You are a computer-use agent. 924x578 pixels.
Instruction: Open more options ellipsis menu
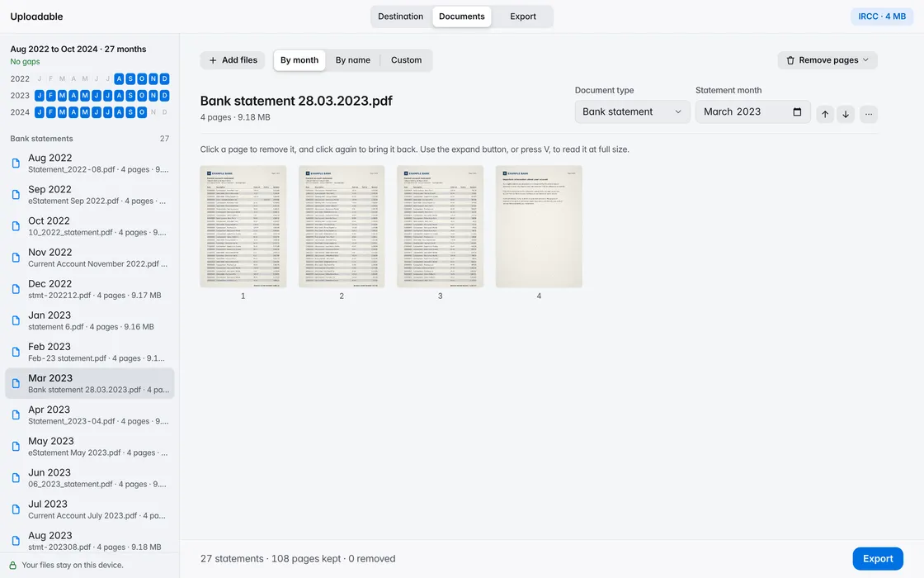[869, 115]
